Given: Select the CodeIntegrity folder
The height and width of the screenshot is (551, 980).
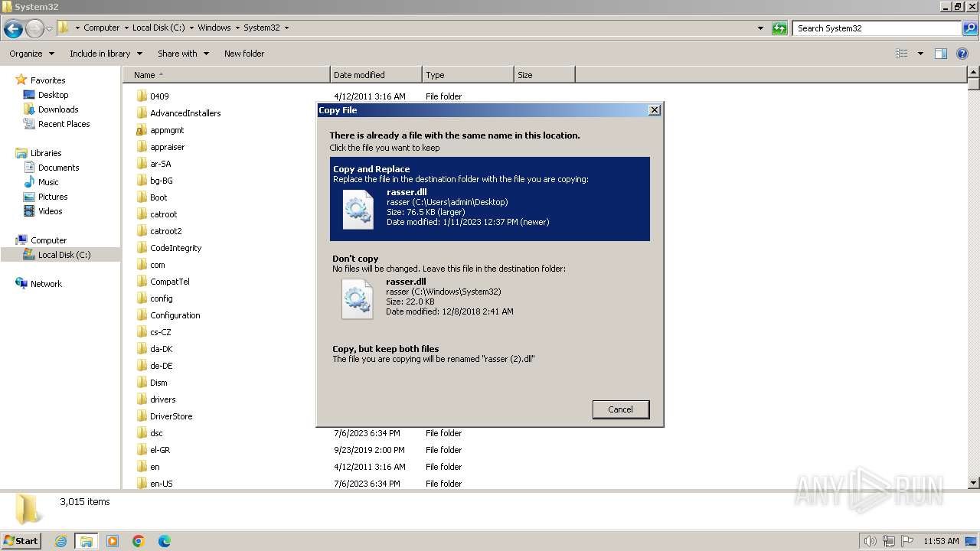Looking at the screenshot, I should [175, 248].
